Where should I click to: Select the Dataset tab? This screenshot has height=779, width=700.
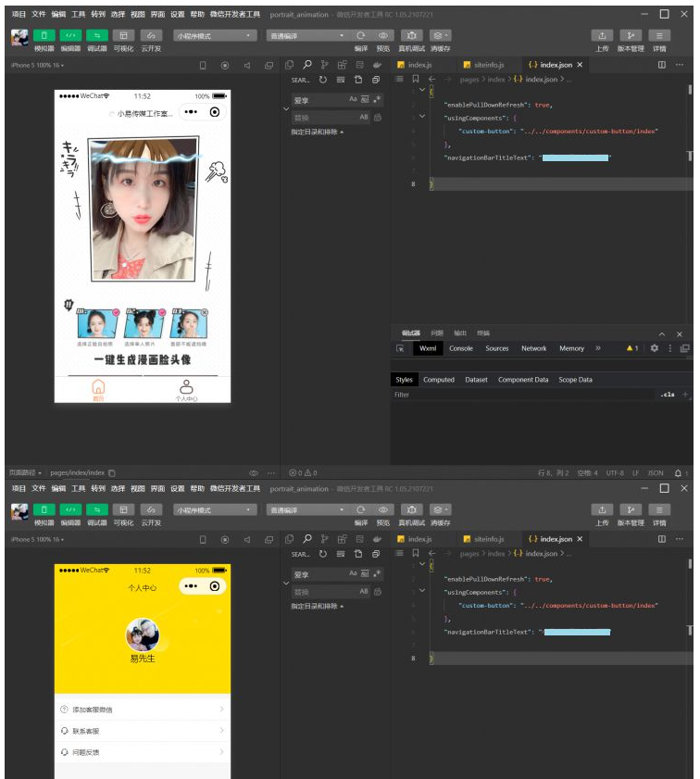[476, 380]
